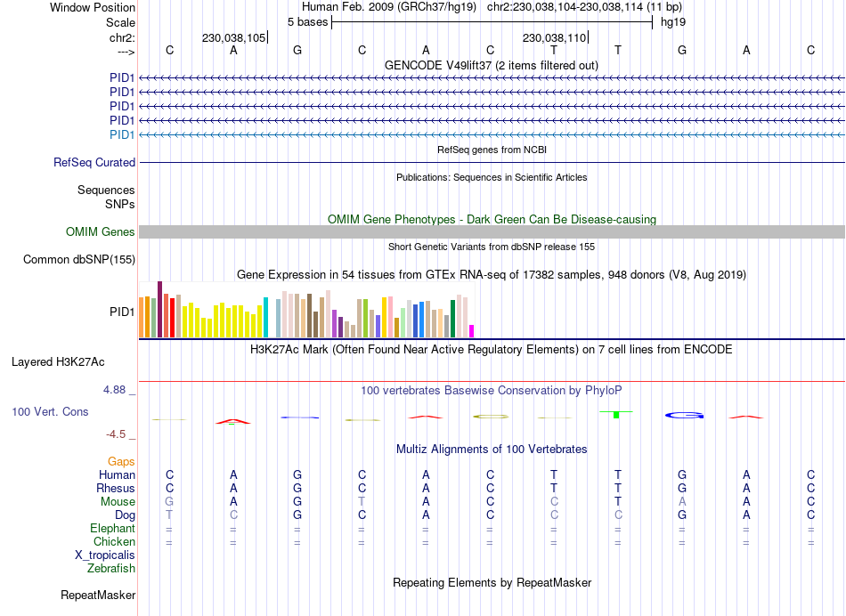Click the RepeatMasker track label
Viewport: 846px width, 616px height.
pyautogui.click(x=98, y=595)
